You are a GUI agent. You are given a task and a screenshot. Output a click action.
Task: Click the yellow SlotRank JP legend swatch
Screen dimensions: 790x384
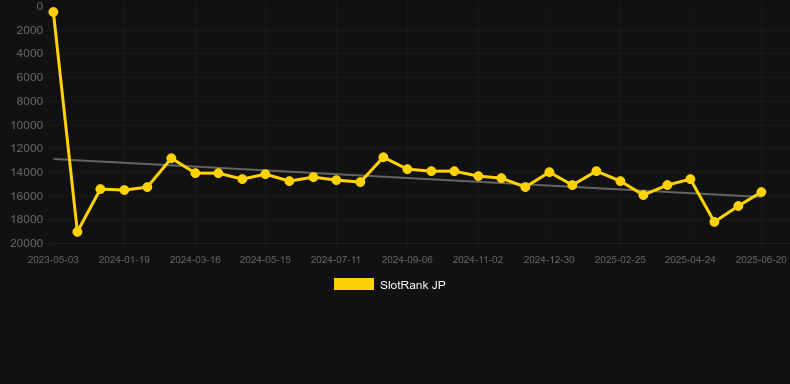tap(354, 284)
